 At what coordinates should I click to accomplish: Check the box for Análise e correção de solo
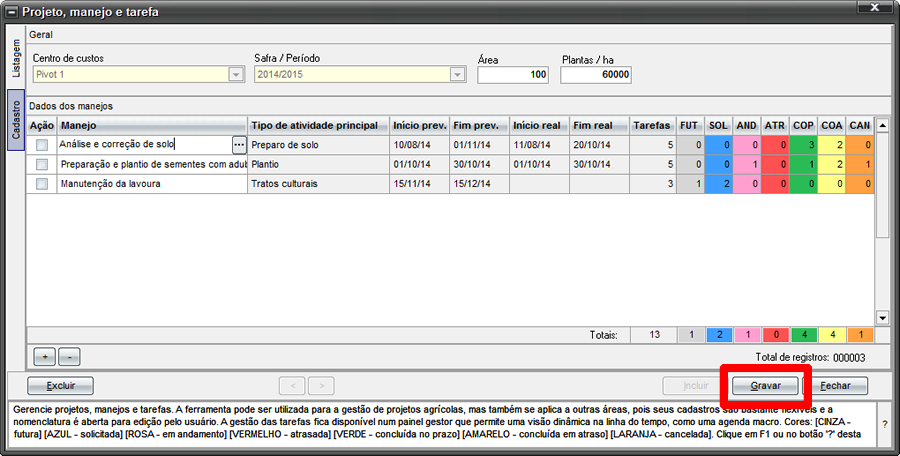pyautogui.click(x=41, y=145)
